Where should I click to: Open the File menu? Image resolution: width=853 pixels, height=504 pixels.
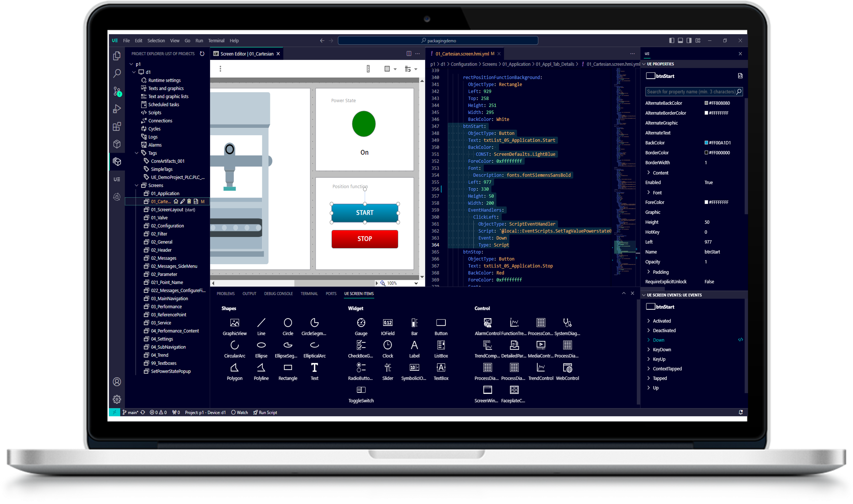click(x=126, y=40)
